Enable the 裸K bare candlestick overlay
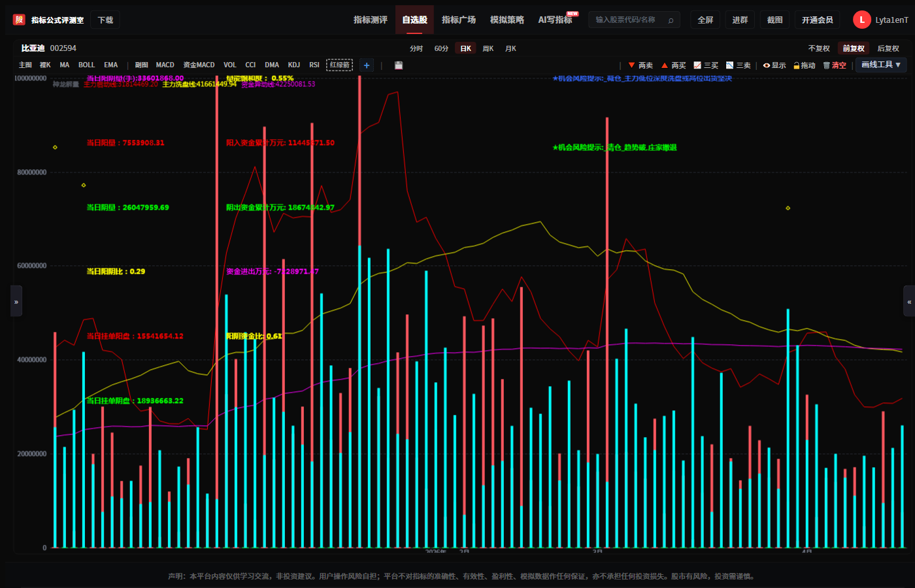Image resolution: width=915 pixels, height=588 pixels. 45,65
